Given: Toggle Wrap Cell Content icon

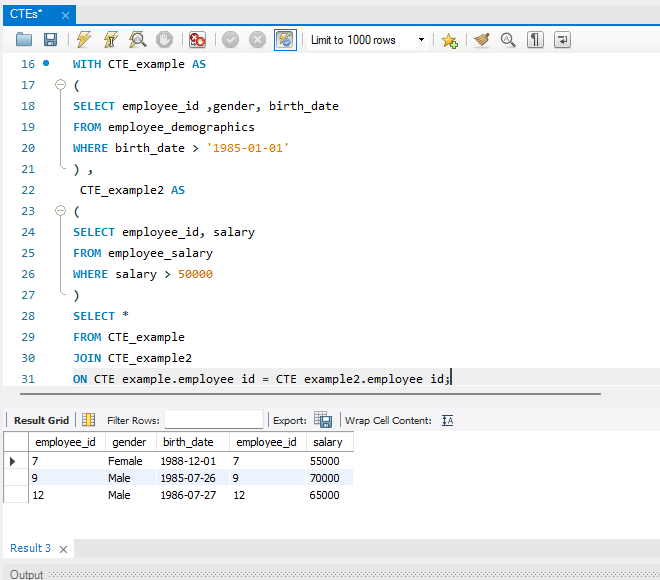Looking at the screenshot, I should coord(447,420).
